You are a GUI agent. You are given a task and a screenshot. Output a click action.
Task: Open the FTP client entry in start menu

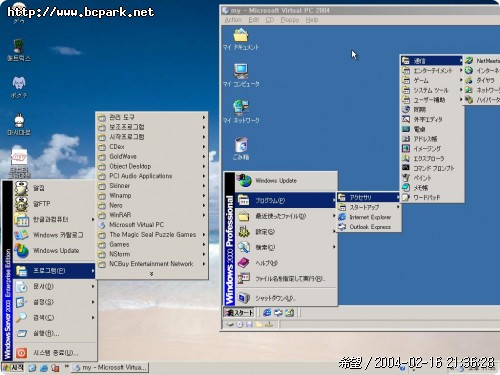[x=55, y=204]
